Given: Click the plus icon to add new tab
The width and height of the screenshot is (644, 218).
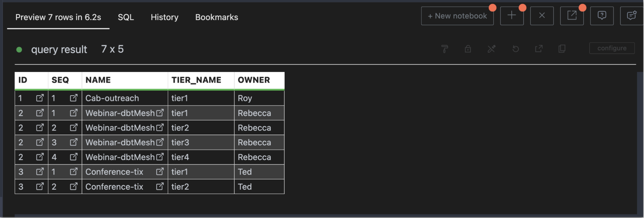Looking at the screenshot, I should click(x=512, y=15).
